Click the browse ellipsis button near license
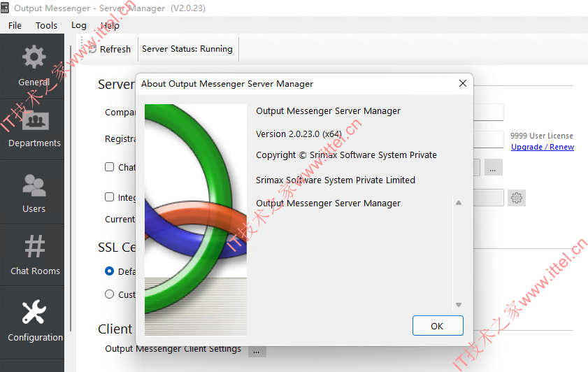The width and height of the screenshot is (588, 372). click(x=493, y=167)
